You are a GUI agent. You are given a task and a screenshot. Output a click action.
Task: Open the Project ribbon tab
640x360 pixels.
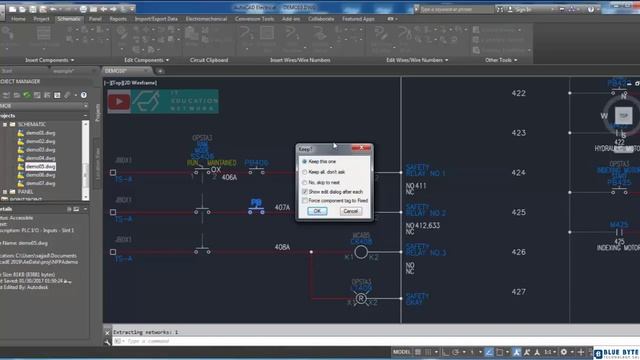coord(41,19)
